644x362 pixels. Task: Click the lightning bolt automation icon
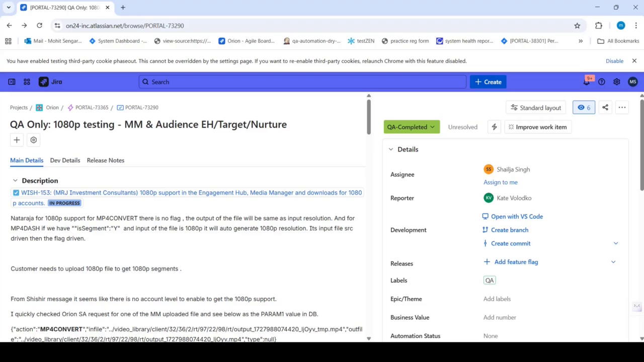(494, 127)
